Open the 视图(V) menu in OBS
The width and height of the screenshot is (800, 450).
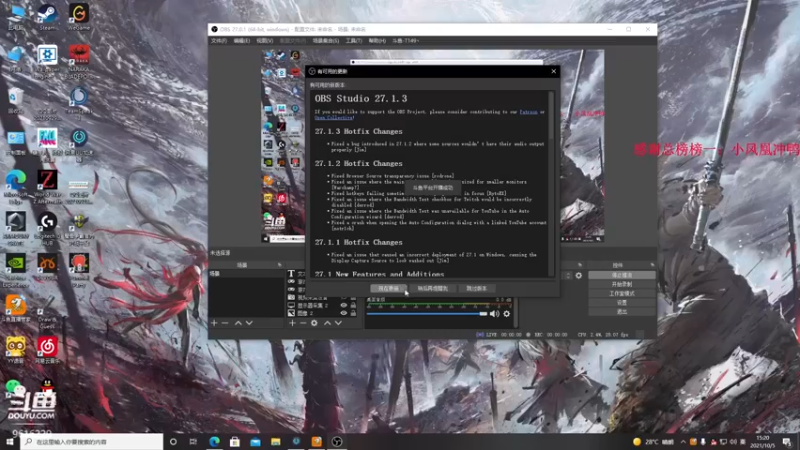pos(264,41)
